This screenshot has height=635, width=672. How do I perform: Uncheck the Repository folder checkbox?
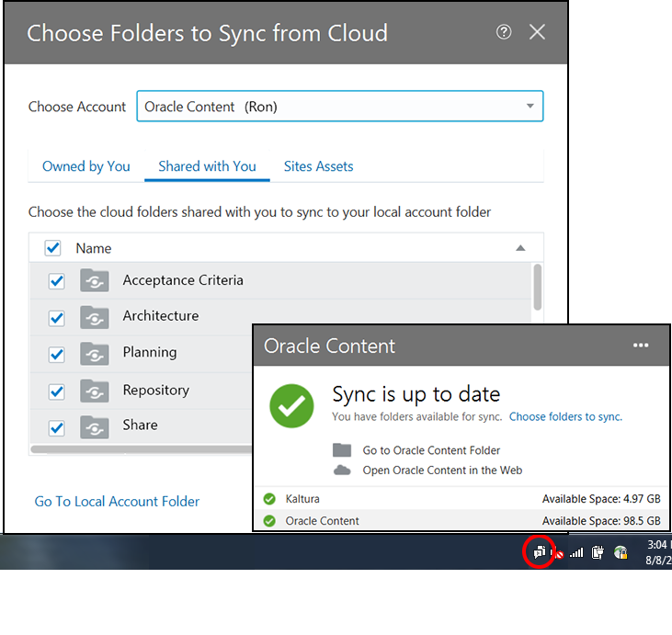pyautogui.click(x=56, y=391)
